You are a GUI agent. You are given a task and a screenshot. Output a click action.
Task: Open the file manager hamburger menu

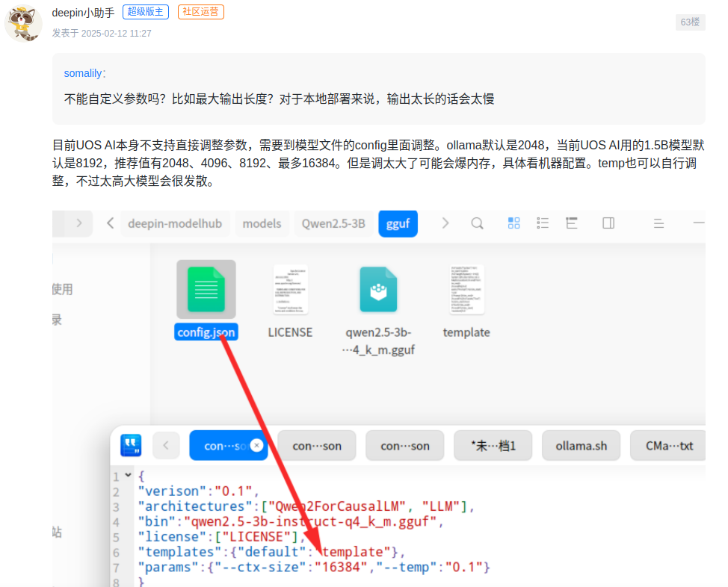pos(658,223)
